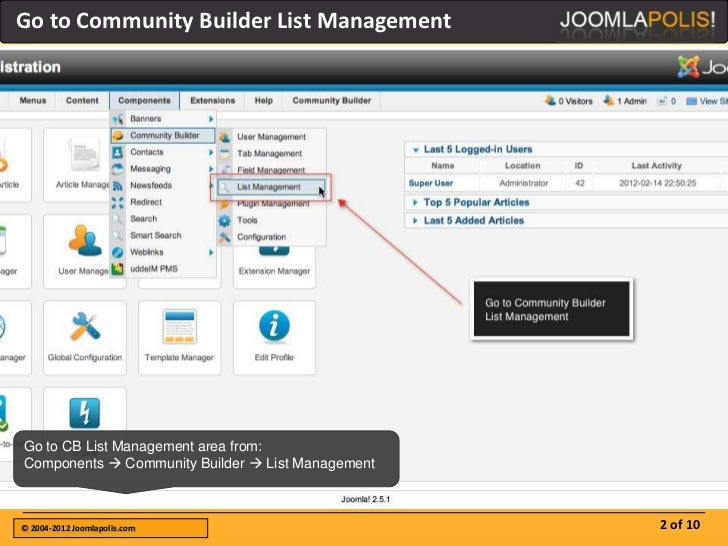Select uddeIM PMS in Components dropdown
This screenshot has height=546, width=728.
163,269
